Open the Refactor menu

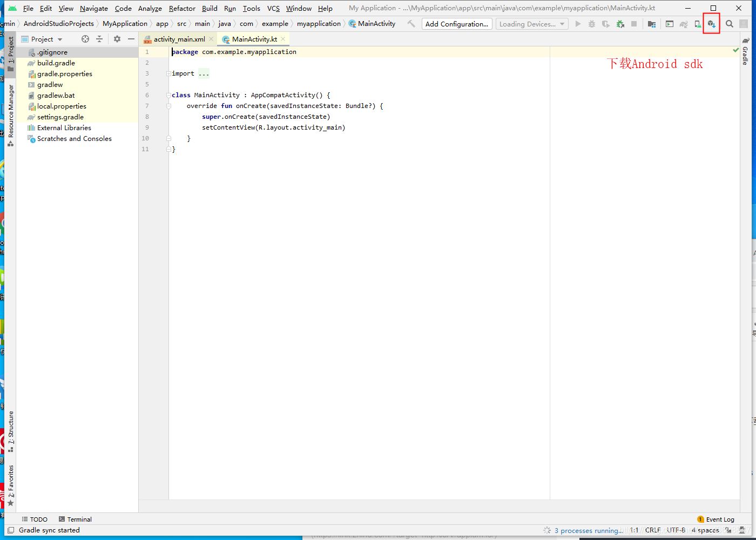182,8
